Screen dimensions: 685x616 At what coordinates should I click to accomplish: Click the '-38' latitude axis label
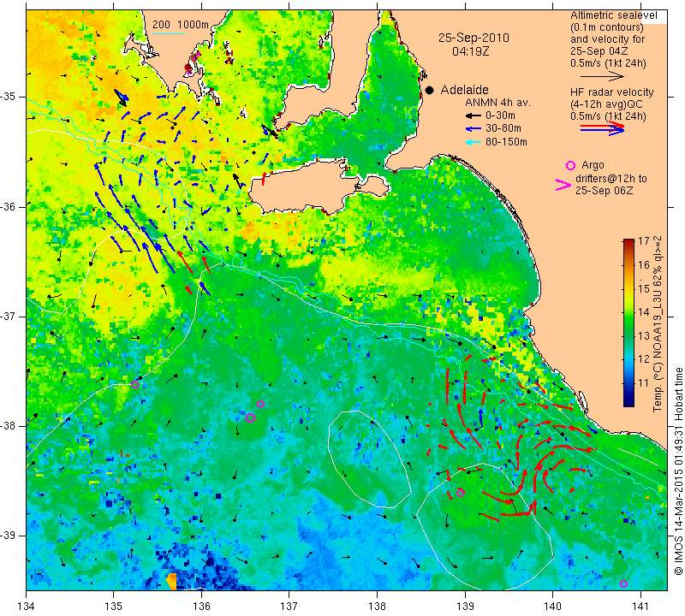tap(8, 426)
